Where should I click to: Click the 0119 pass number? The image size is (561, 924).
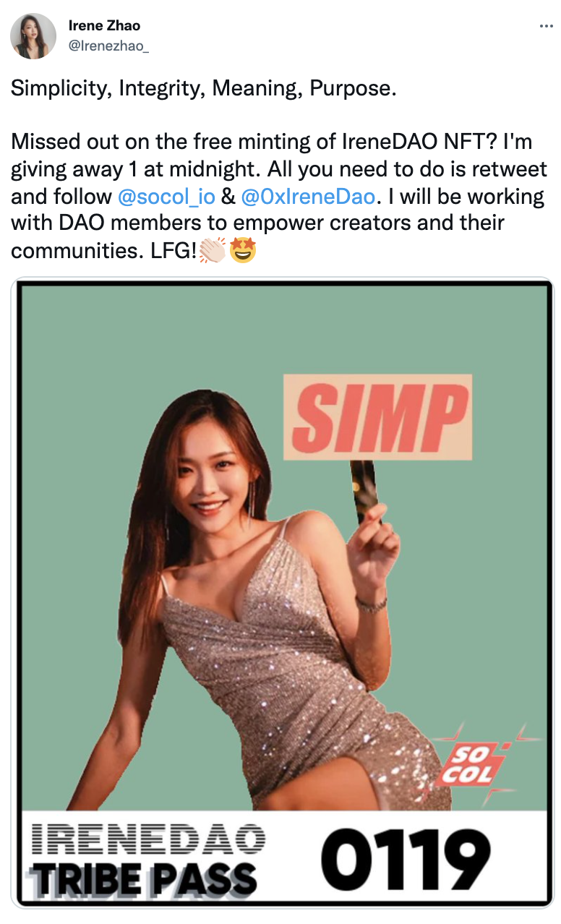(407, 859)
